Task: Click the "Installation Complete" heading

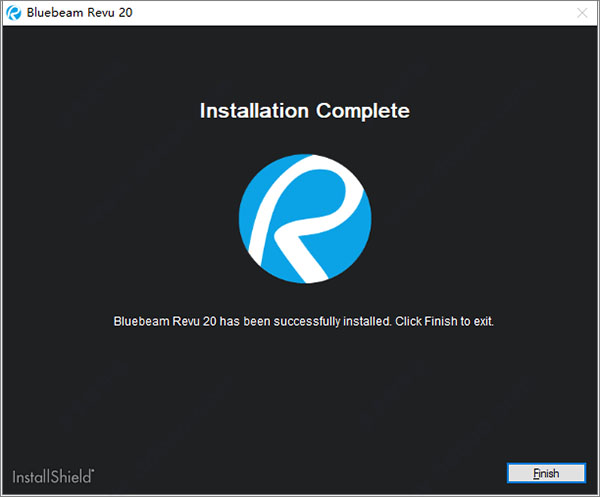Action: click(x=305, y=110)
